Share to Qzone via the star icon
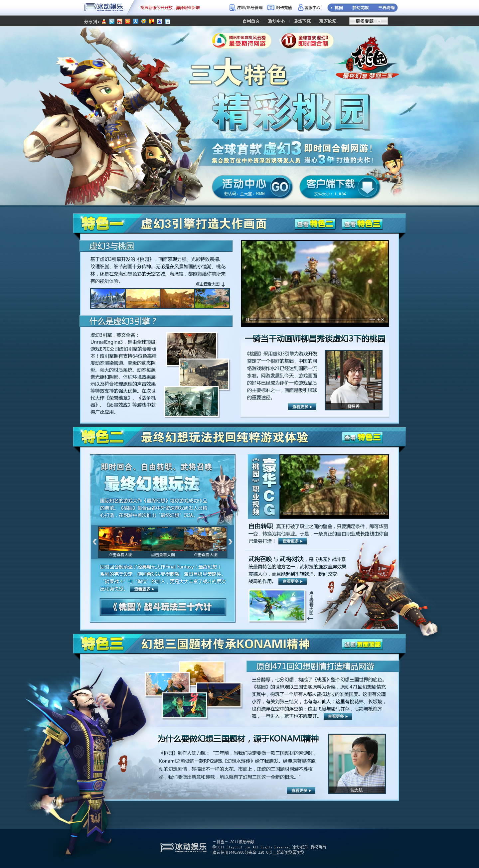This screenshot has height=868, width=479. click(x=144, y=21)
